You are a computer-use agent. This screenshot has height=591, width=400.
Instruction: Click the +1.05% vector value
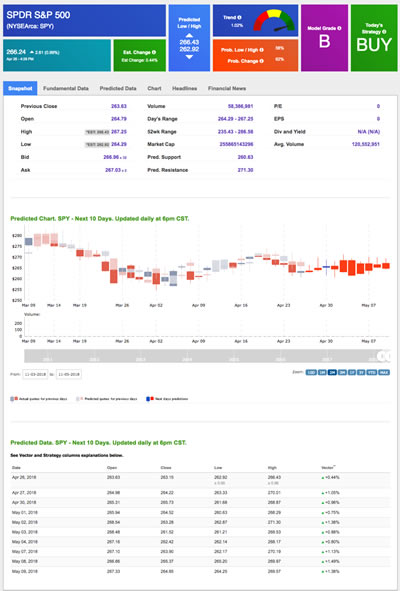click(331, 493)
